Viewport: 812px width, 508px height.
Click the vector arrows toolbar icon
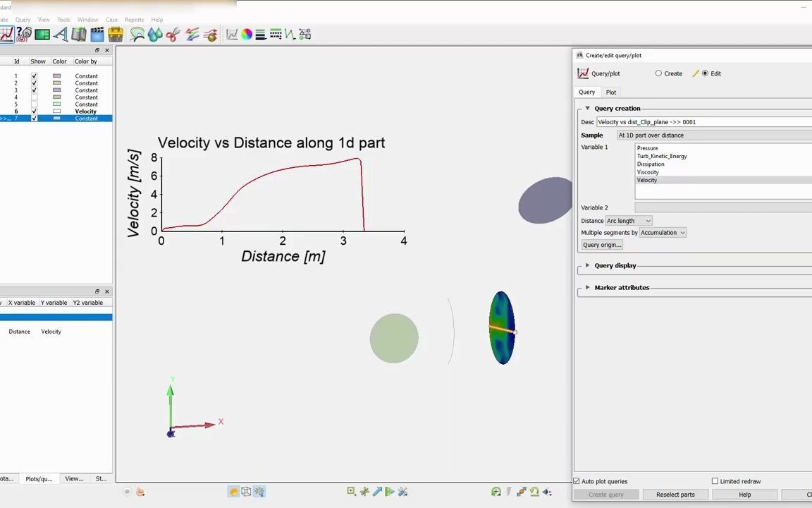pos(192,34)
